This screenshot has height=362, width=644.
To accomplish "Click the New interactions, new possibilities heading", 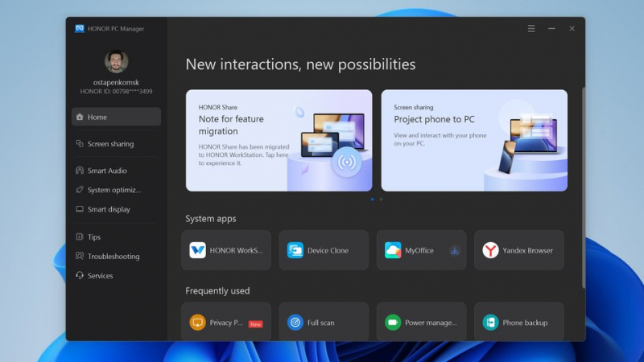I will click(x=300, y=64).
